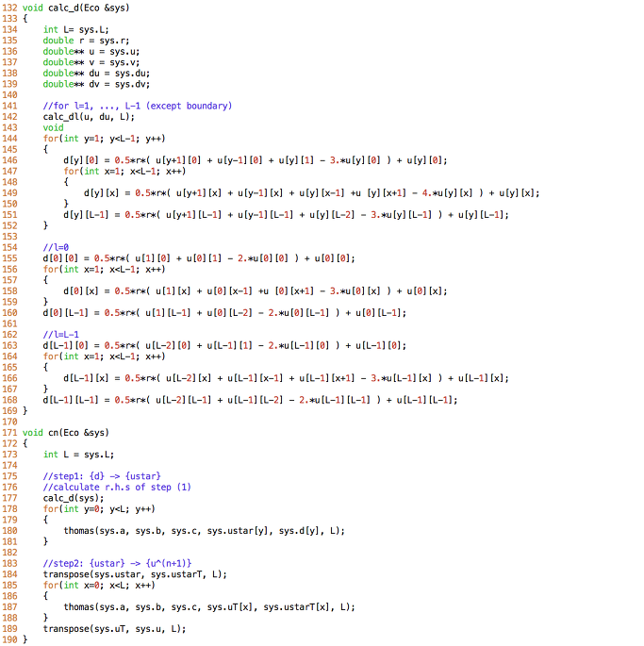
Task: Click line number 132
Action: coord(9,8)
